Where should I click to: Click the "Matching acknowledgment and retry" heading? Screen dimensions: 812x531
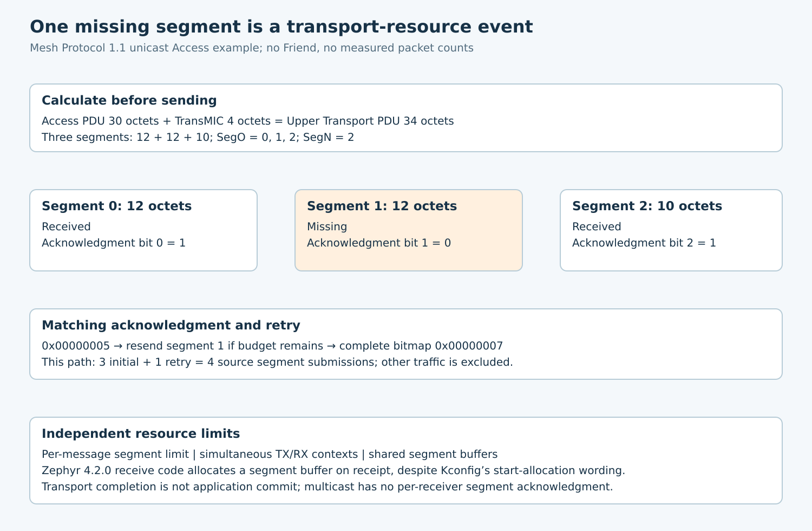(171, 325)
